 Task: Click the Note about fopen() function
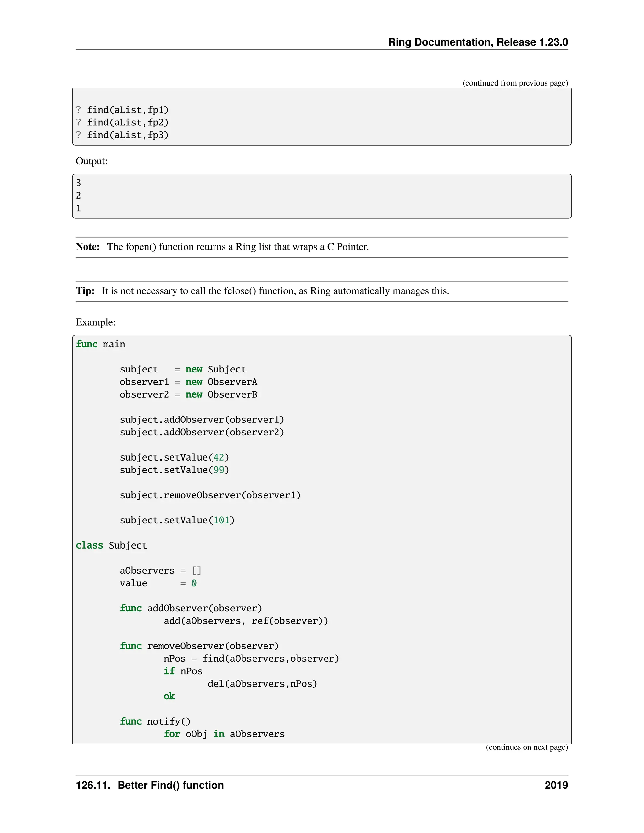(x=222, y=247)
